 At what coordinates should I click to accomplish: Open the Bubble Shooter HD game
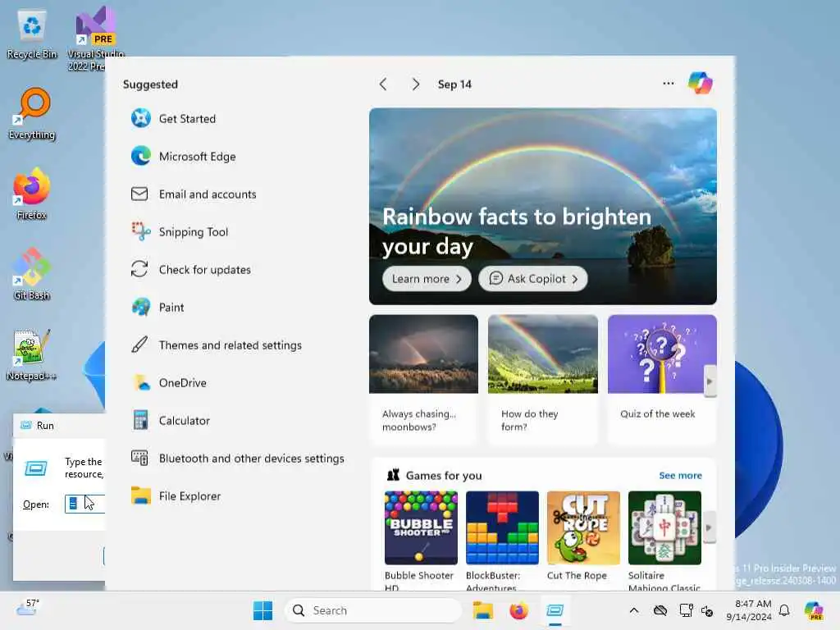(x=421, y=540)
